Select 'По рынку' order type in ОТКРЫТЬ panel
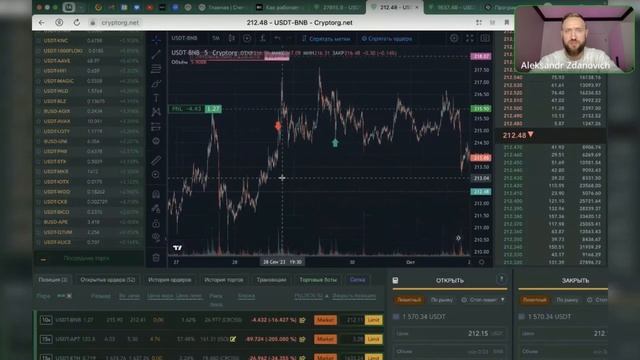The image size is (640, 360). click(x=442, y=300)
